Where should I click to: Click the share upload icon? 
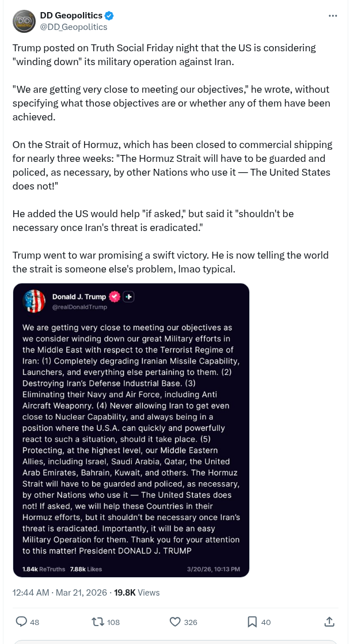point(329,622)
